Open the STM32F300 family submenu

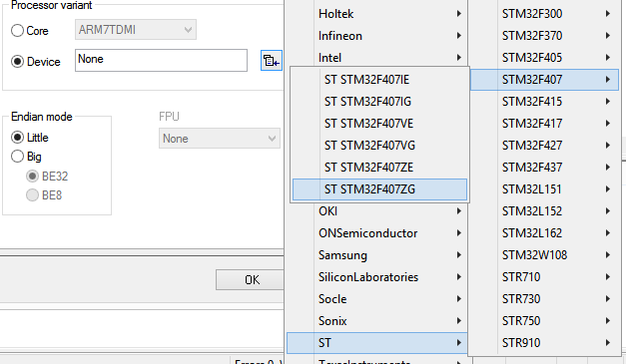point(544,14)
